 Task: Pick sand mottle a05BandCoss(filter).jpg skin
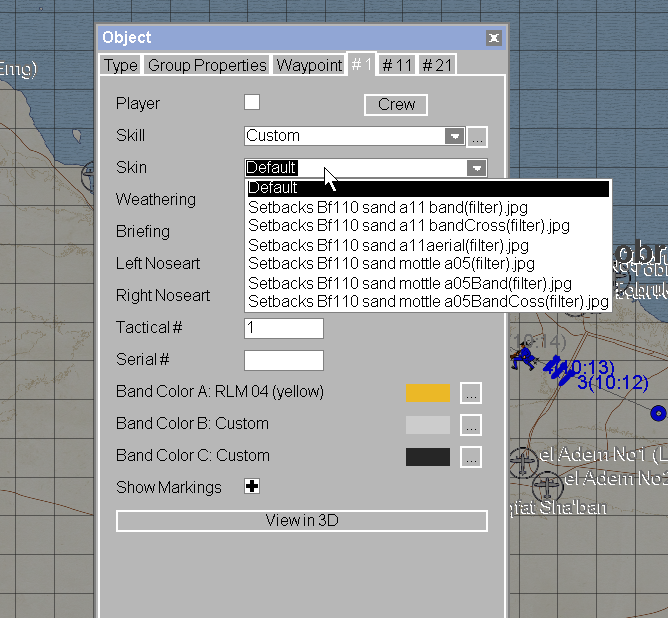point(428,302)
